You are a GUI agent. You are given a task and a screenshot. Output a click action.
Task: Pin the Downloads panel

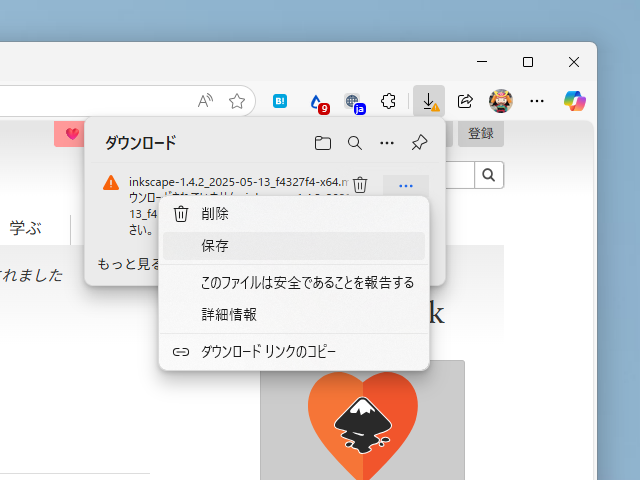click(419, 143)
